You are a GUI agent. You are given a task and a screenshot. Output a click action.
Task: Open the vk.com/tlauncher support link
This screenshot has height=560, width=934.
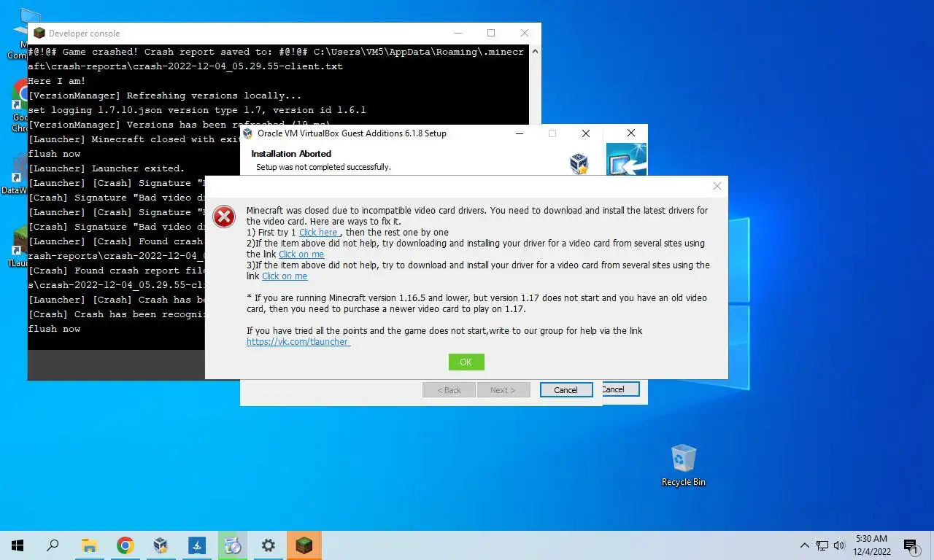298,341
